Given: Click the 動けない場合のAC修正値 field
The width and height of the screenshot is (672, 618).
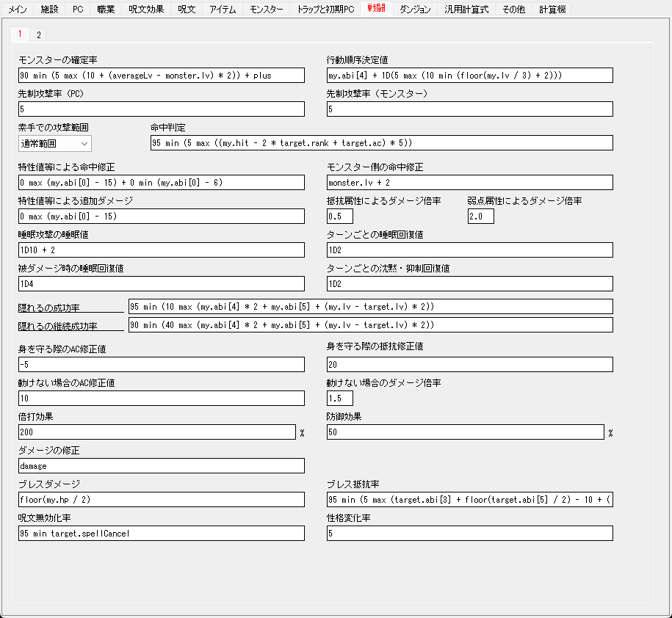Looking at the screenshot, I should (162, 399).
